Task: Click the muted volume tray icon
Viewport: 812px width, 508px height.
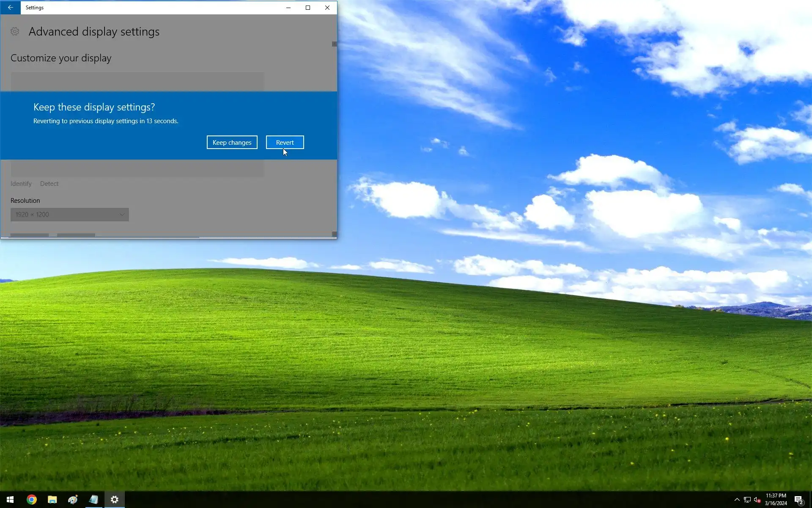Action: click(x=757, y=500)
